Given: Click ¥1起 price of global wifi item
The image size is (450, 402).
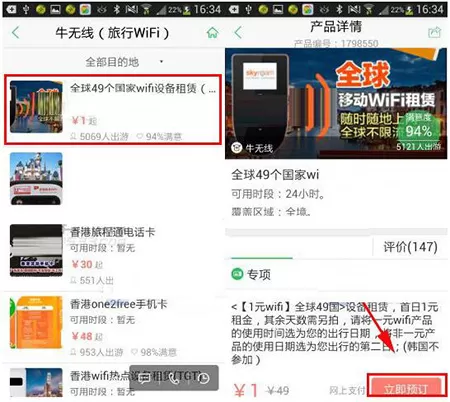Looking at the screenshot, I should pyautogui.click(x=84, y=120).
